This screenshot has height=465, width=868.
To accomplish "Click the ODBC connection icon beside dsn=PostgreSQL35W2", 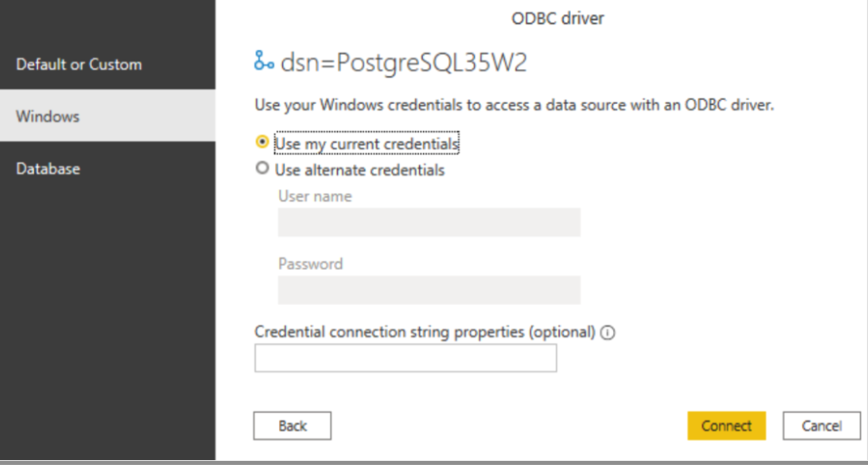I will pos(264,62).
